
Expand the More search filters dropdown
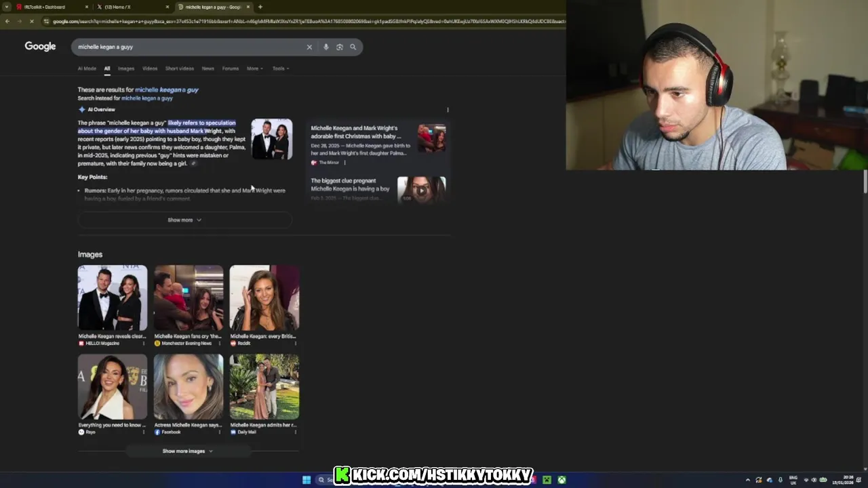pyautogui.click(x=255, y=68)
